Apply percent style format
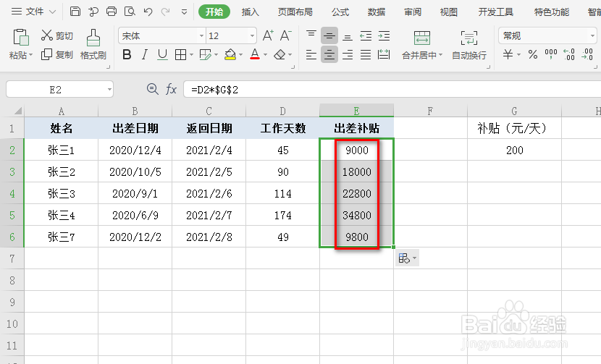Screen dimensions: 601x364 (533, 54)
